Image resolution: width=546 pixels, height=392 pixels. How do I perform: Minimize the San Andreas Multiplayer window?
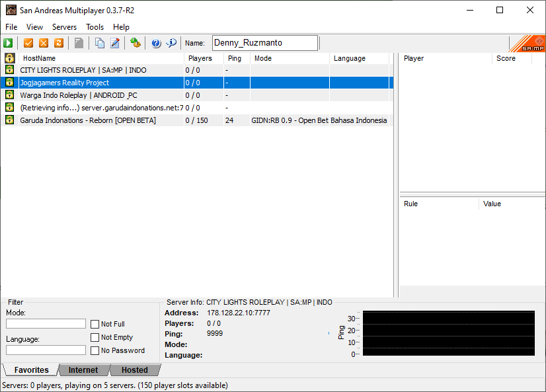470,10
